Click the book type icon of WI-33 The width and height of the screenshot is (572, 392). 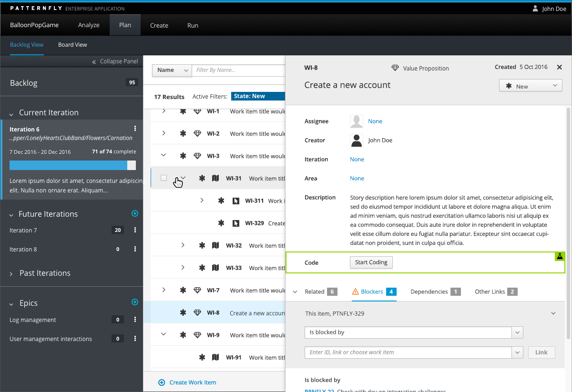tap(215, 268)
